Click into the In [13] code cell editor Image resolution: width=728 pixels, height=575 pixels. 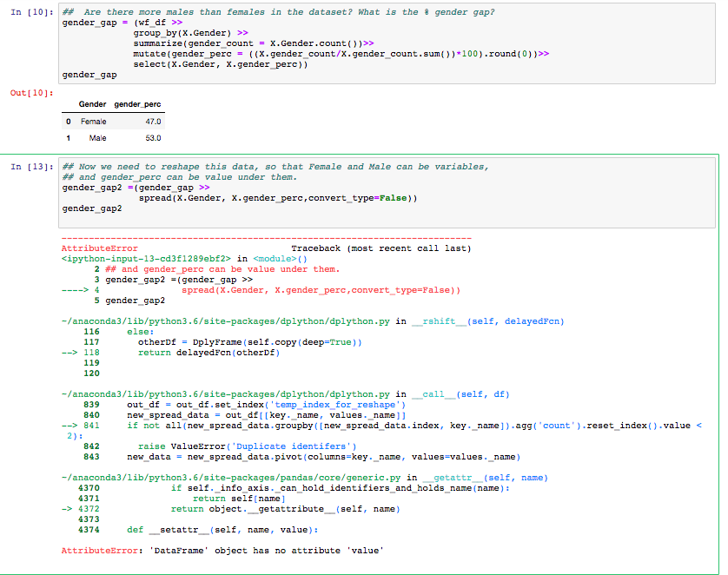pyautogui.click(x=387, y=193)
